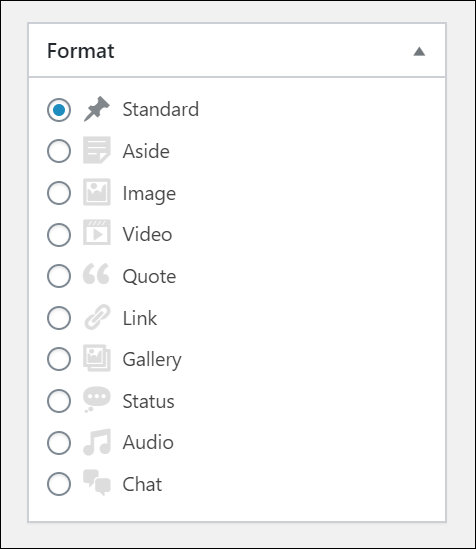
Task: Select the Gallery radio button
Action: tap(59, 359)
